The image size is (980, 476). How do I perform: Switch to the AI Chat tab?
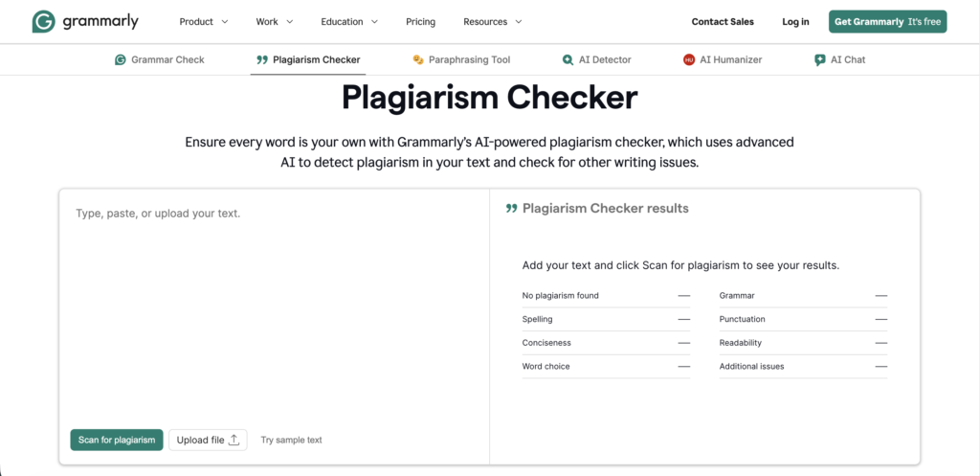pyautogui.click(x=840, y=60)
